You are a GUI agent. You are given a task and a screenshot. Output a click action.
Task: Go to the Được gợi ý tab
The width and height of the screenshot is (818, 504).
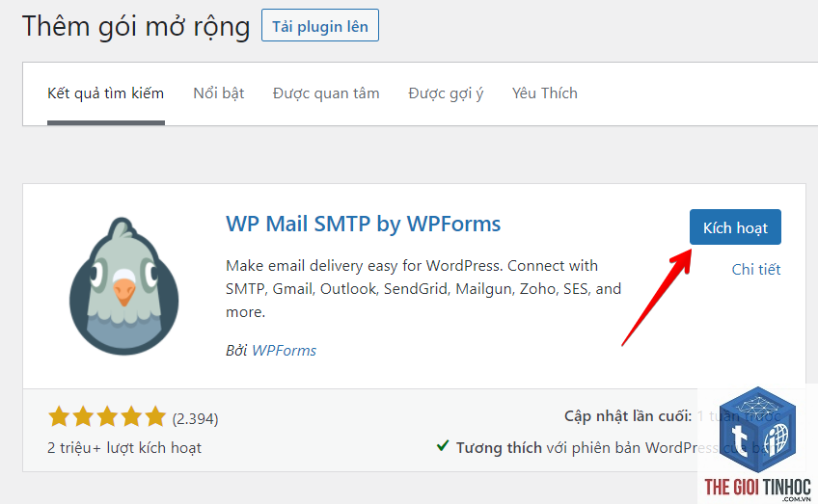pyautogui.click(x=446, y=93)
